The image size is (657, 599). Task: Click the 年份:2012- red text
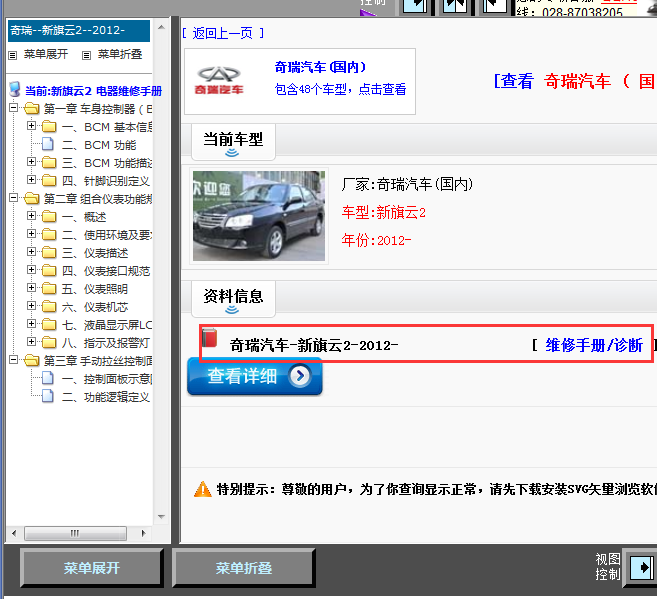coord(376,240)
